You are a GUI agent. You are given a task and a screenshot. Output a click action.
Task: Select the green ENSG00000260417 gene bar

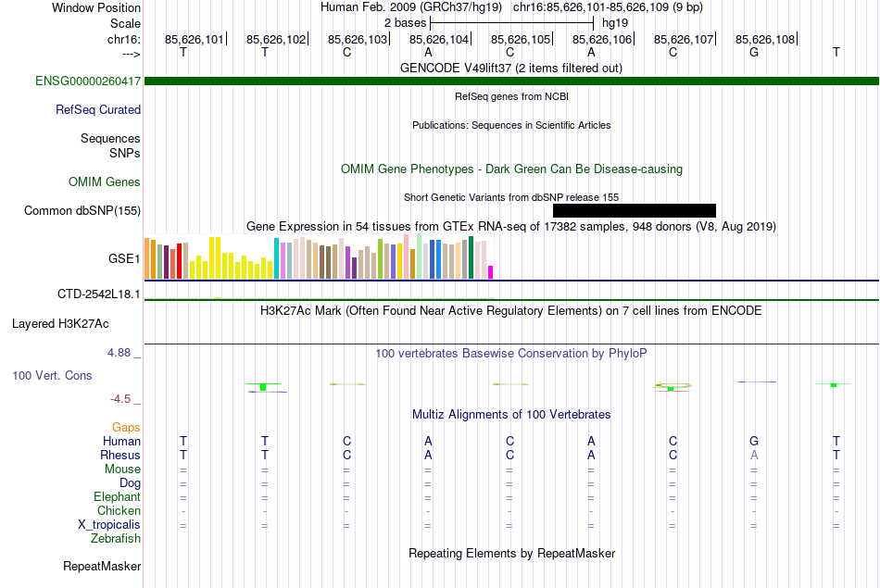pos(511,81)
